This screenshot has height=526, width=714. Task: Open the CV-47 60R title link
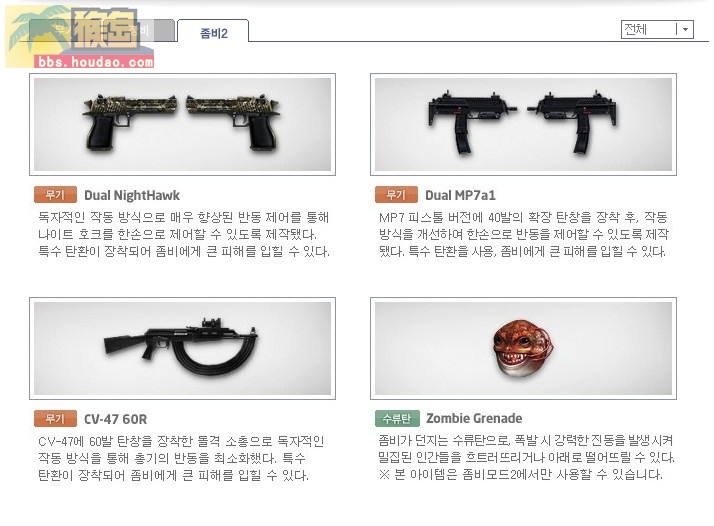pyautogui.click(x=116, y=419)
